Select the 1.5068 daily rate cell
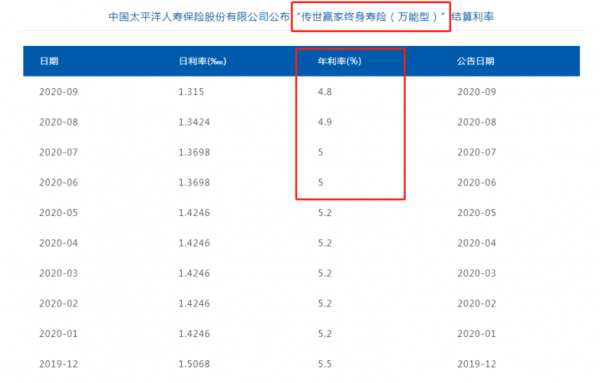 click(x=194, y=364)
